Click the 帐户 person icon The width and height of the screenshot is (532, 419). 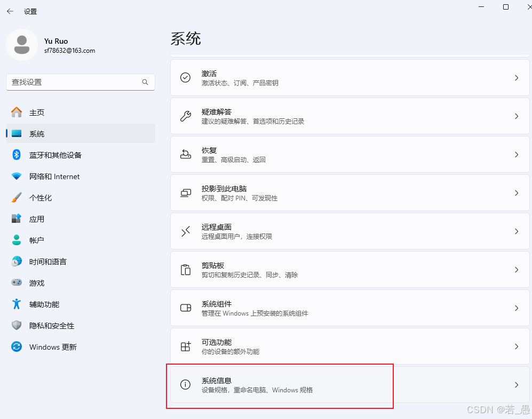(x=17, y=240)
